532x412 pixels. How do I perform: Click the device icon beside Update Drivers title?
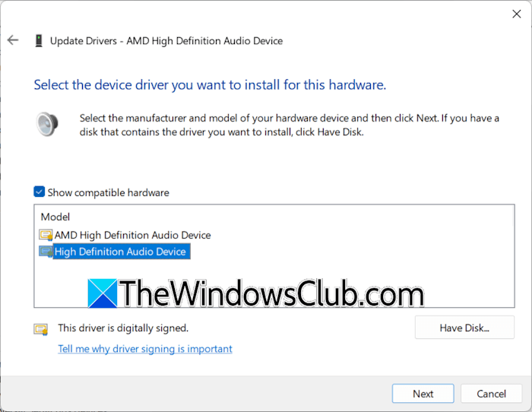point(39,41)
